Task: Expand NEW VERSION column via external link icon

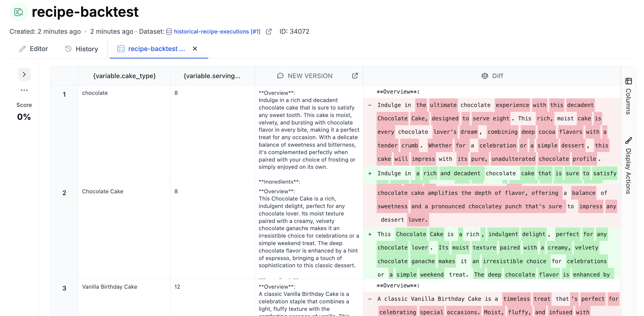Action: pyautogui.click(x=355, y=76)
